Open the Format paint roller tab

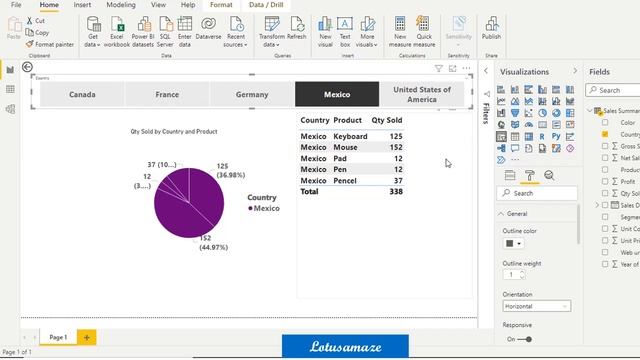point(529,176)
